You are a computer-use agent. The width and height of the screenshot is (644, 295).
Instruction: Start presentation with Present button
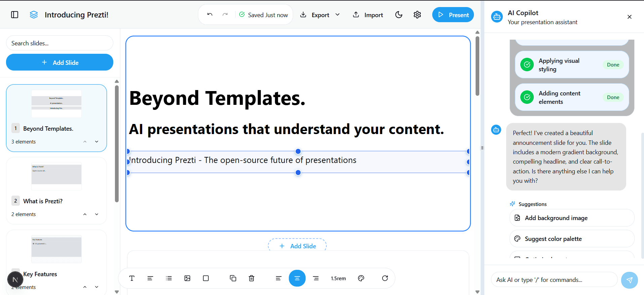[453, 15]
